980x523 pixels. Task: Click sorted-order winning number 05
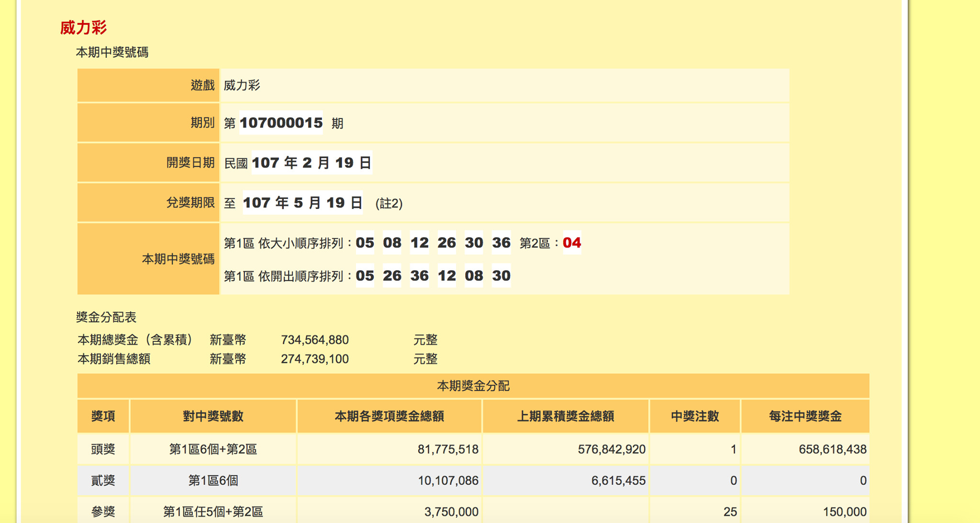click(x=365, y=243)
